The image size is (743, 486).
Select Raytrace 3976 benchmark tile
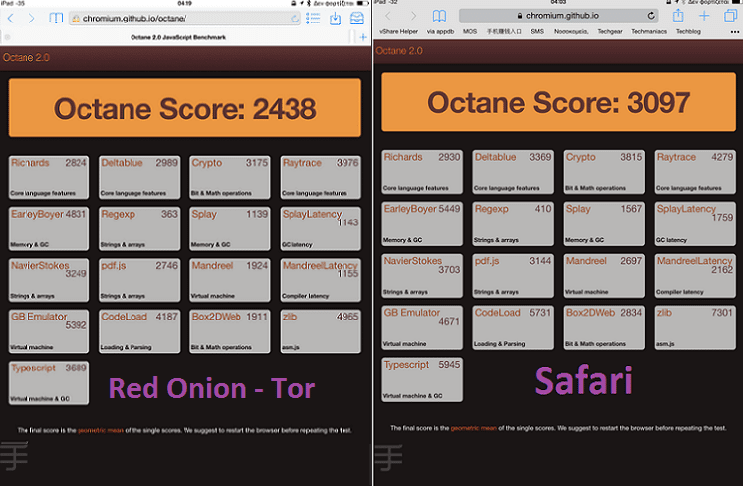tap(320, 177)
